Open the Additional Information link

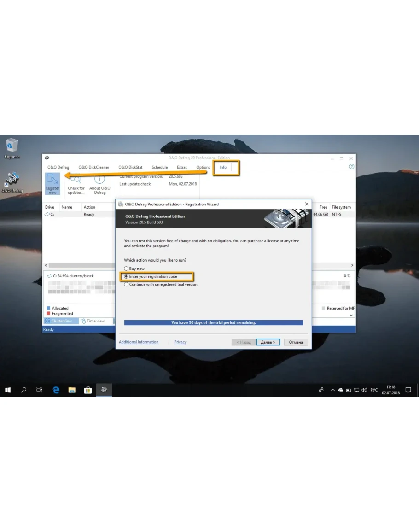tap(139, 342)
